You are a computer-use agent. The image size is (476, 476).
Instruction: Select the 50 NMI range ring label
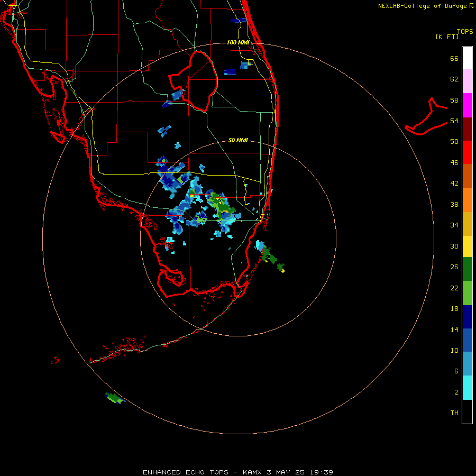pos(238,140)
